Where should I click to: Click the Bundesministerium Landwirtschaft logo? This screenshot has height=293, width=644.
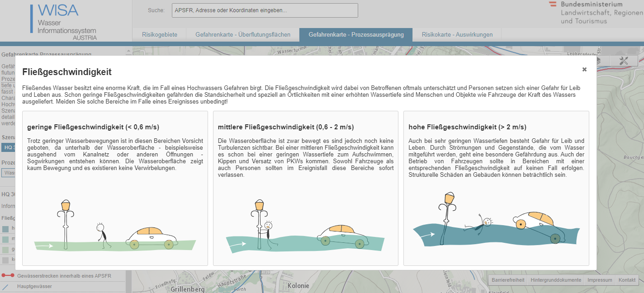click(596, 13)
